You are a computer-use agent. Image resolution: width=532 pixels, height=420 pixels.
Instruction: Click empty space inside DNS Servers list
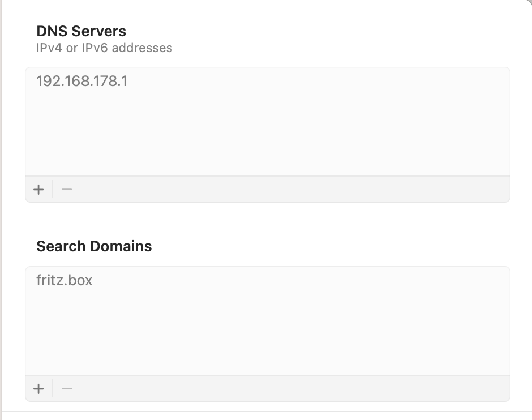(266, 136)
